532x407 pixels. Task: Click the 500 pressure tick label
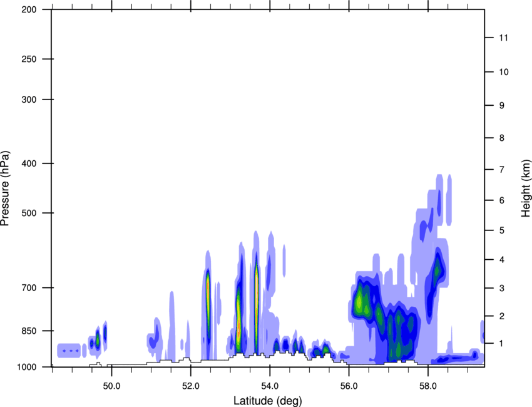point(29,213)
